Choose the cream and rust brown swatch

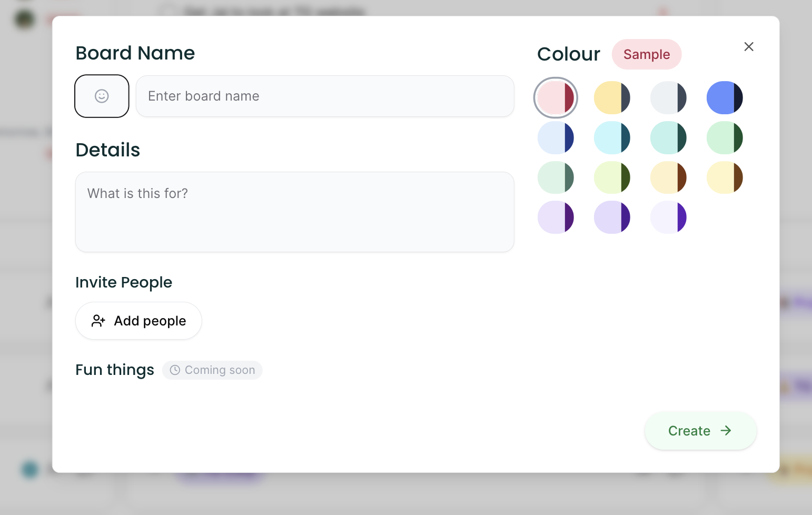point(668,177)
